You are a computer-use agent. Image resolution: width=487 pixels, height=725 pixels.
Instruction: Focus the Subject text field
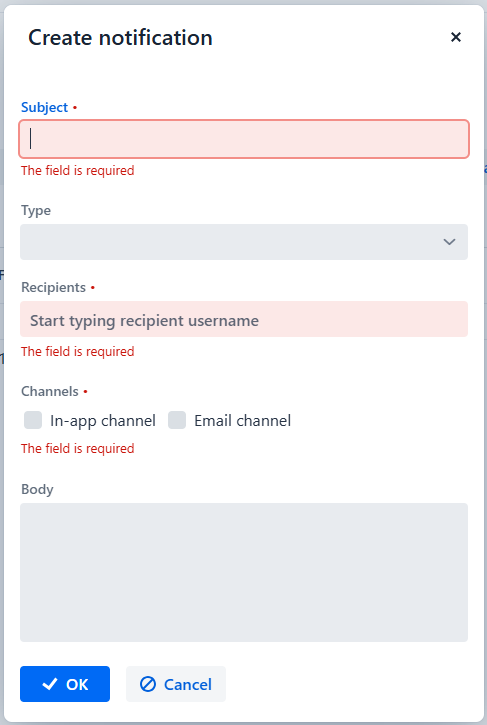pyautogui.click(x=244, y=139)
